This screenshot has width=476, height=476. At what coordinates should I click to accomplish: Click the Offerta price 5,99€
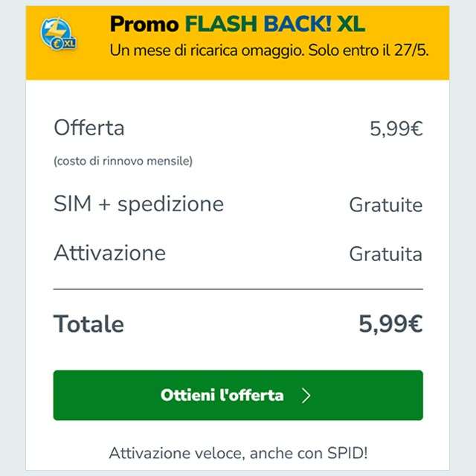[x=396, y=129]
